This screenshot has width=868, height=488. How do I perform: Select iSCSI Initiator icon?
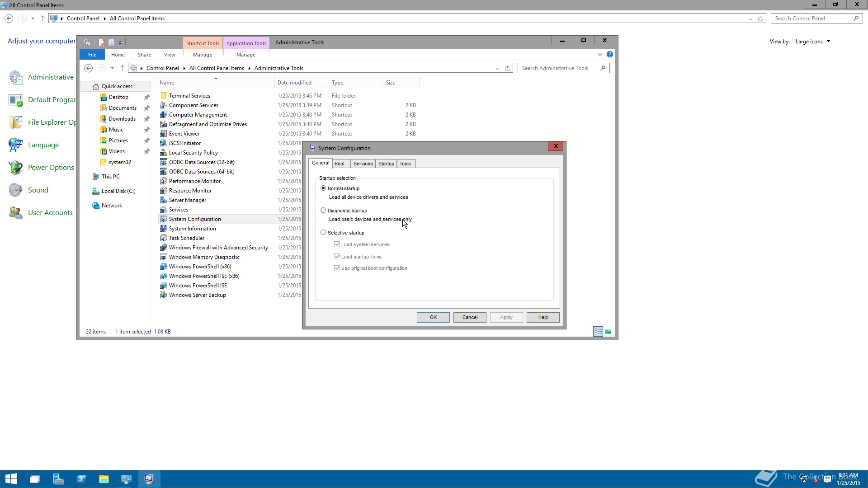[x=163, y=143]
